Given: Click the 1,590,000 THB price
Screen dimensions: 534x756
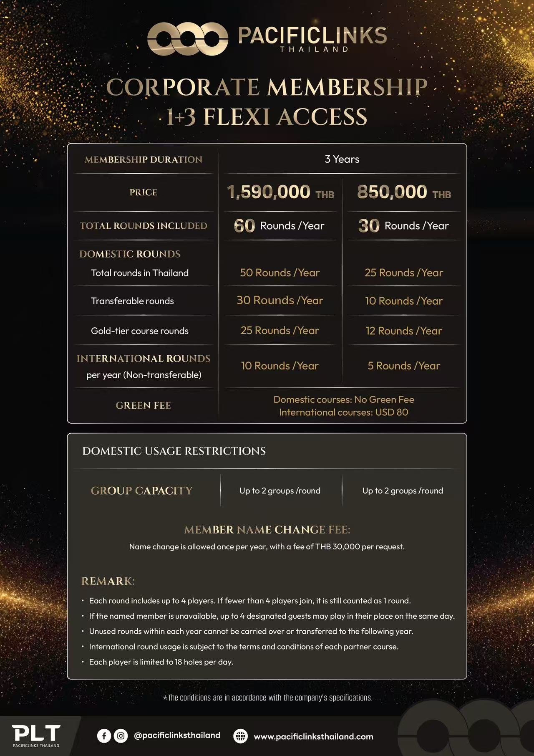Looking at the screenshot, I should [x=280, y=192].
